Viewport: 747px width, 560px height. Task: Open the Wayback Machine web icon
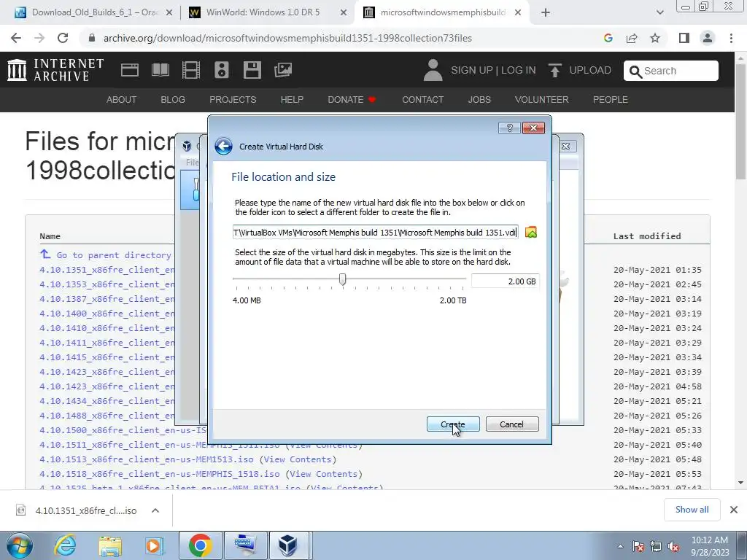click(130, 71)
